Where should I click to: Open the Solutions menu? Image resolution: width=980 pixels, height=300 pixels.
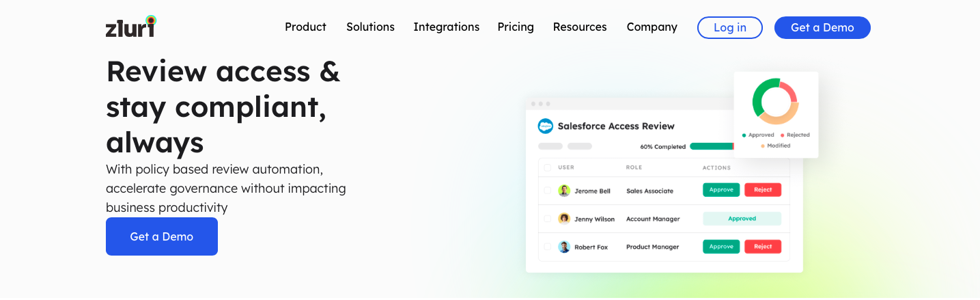point(370,27)
